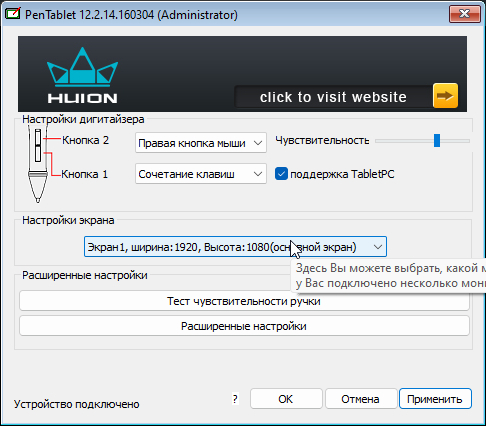The image size is (486, 426).
Task: Open Расширенные настройки button
Action: (244, 326)
